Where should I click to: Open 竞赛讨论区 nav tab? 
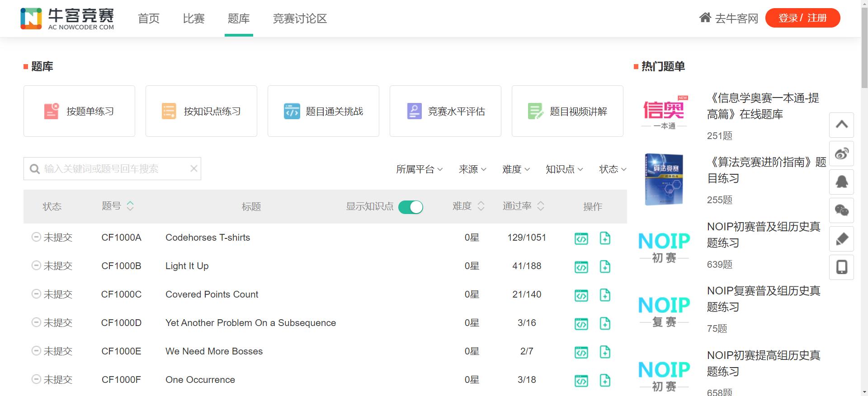pos(300,19)
